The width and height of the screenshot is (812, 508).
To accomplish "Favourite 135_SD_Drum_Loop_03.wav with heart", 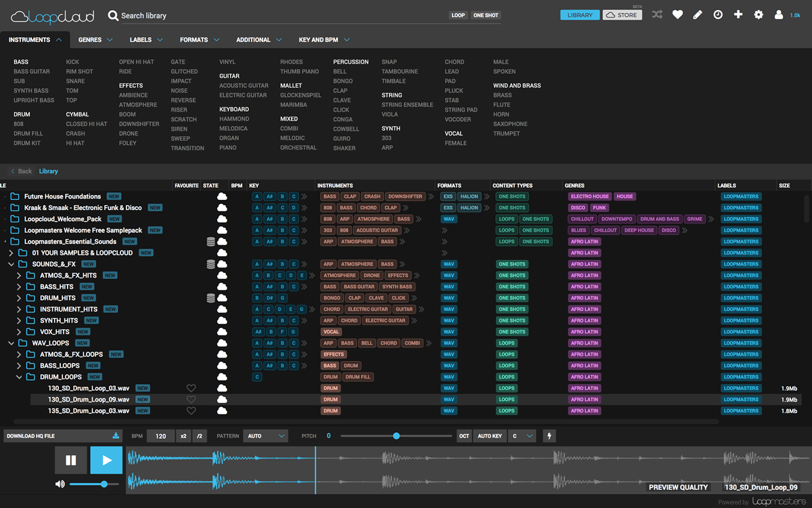I will coord(191,410).
